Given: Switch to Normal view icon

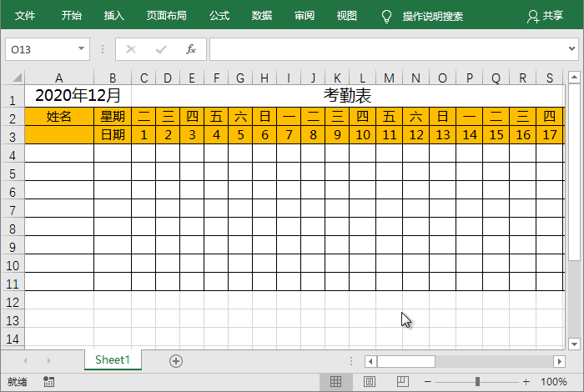Looking at the screenshot, I should tap(335, 382).
